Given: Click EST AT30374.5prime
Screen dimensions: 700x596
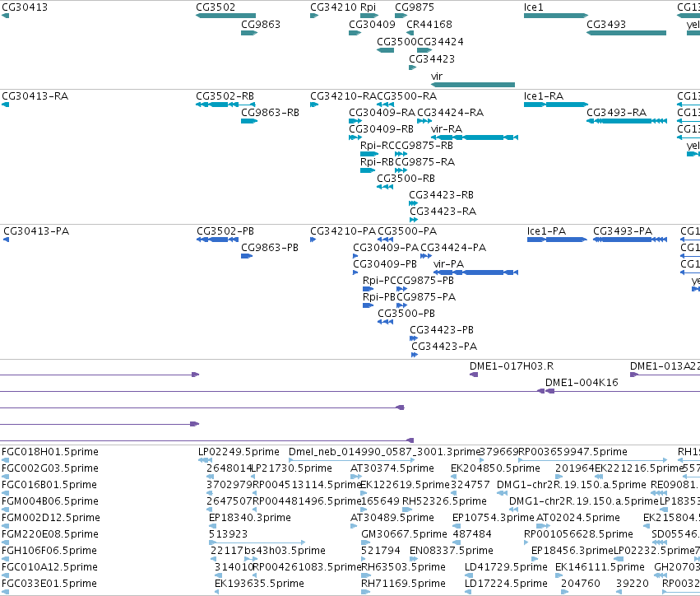Looking at the screenshot, I should point(392,468).
